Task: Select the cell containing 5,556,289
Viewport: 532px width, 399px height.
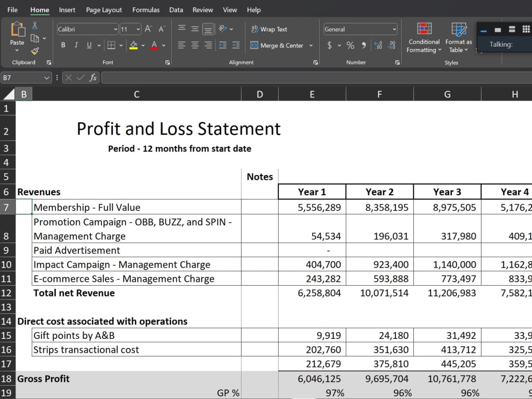Action: click(x=312, y=207)
